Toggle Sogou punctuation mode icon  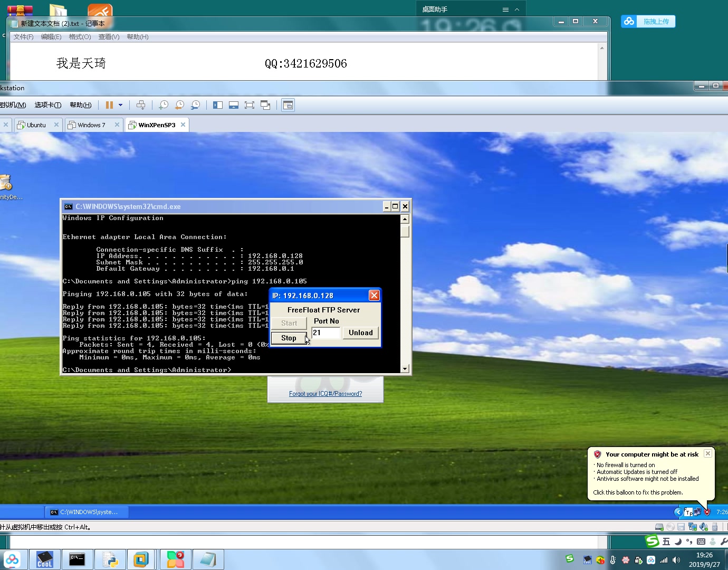(x=689, y=541)
